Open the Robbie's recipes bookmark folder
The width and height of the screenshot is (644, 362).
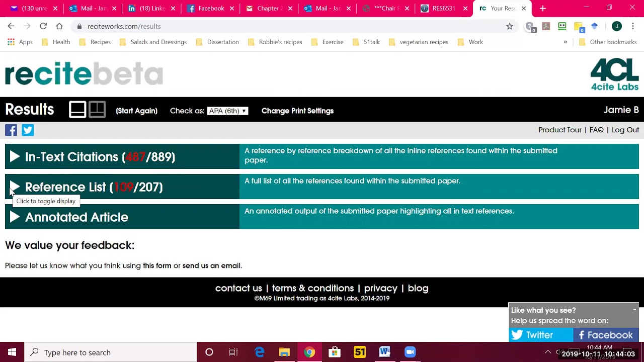coord(275,42)
